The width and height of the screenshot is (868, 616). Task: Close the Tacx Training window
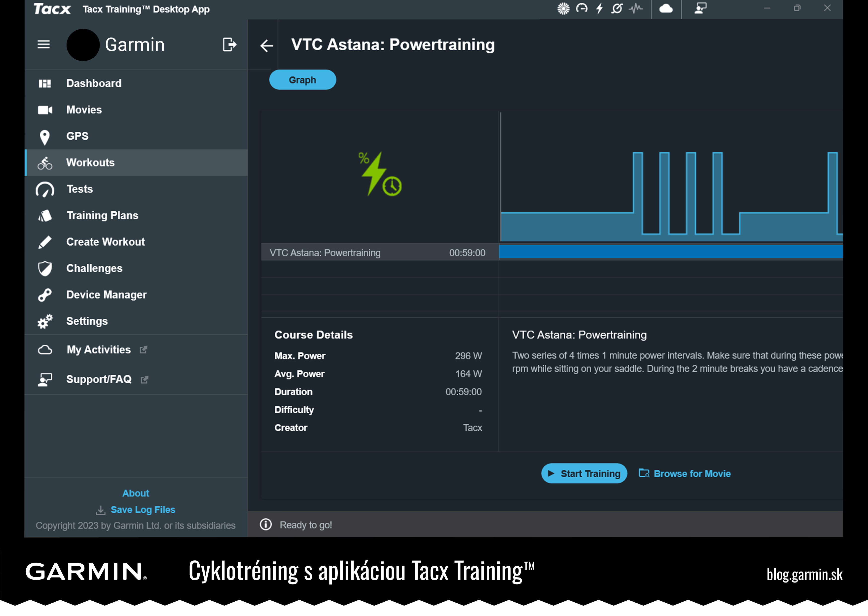pyautogui.click(x=827, y=8)
